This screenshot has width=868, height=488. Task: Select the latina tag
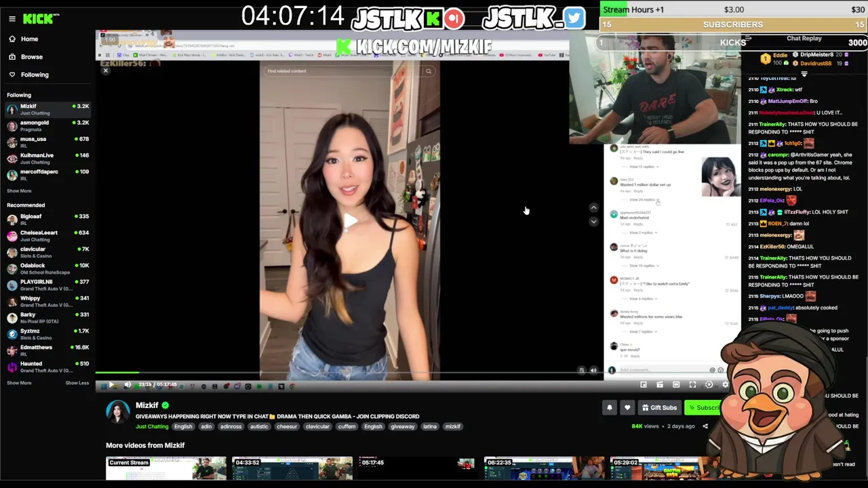point(430,426)
